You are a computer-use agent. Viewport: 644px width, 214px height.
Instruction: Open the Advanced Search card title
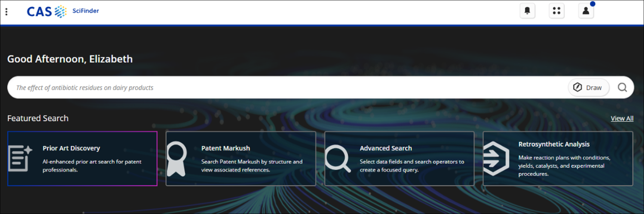(386, 148)
